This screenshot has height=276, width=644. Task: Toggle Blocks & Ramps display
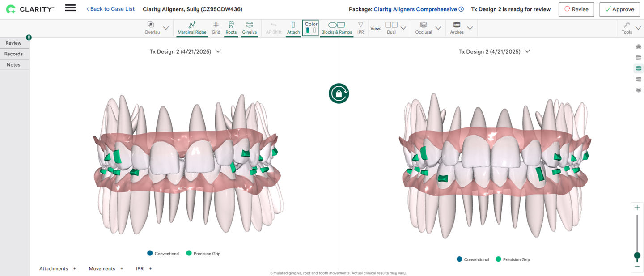[x=337, y=28]
